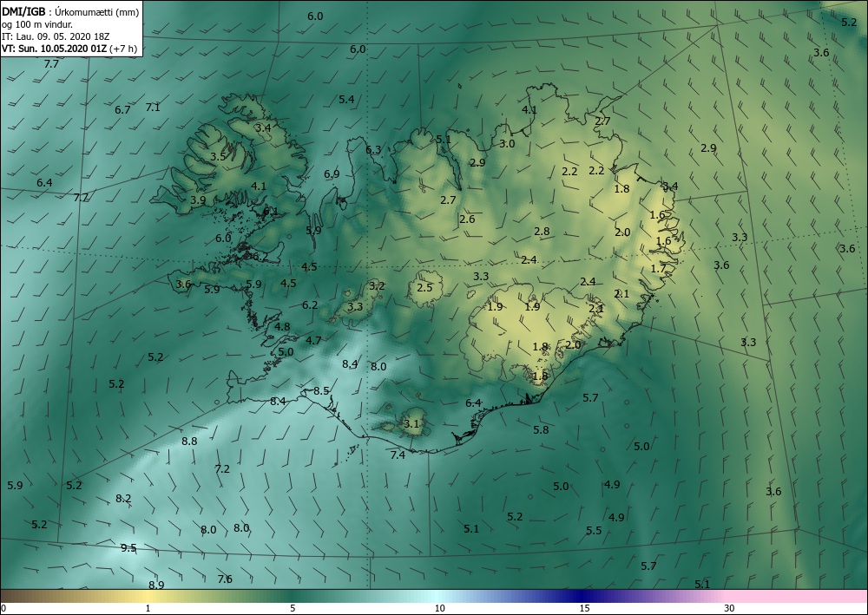This screenshot has height=615, width=868.
Task: Click the map value '7.2'
Action: pos(222,468)
